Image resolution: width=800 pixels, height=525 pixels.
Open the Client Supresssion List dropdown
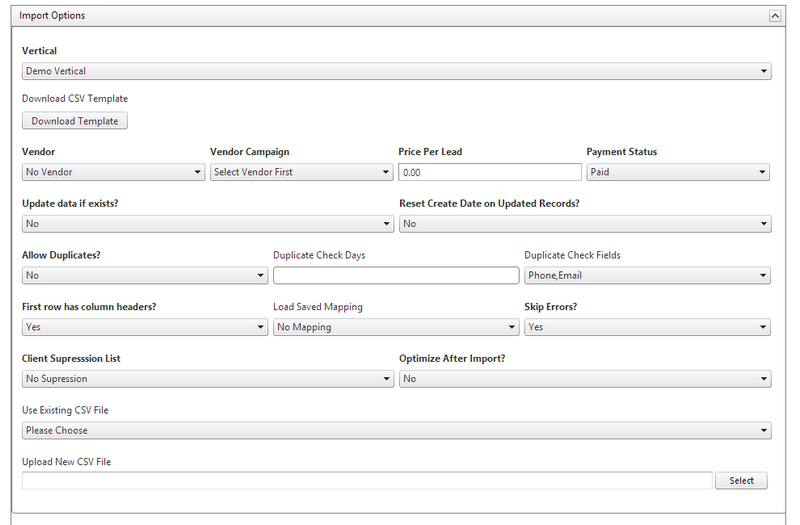tap(208, 379)
